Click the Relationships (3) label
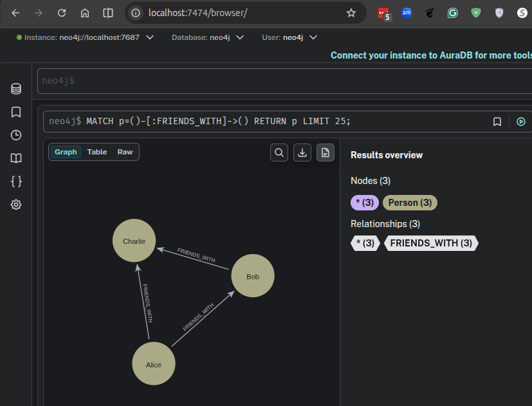This screenshot has width=532, height=406. (x=385, y=224)
